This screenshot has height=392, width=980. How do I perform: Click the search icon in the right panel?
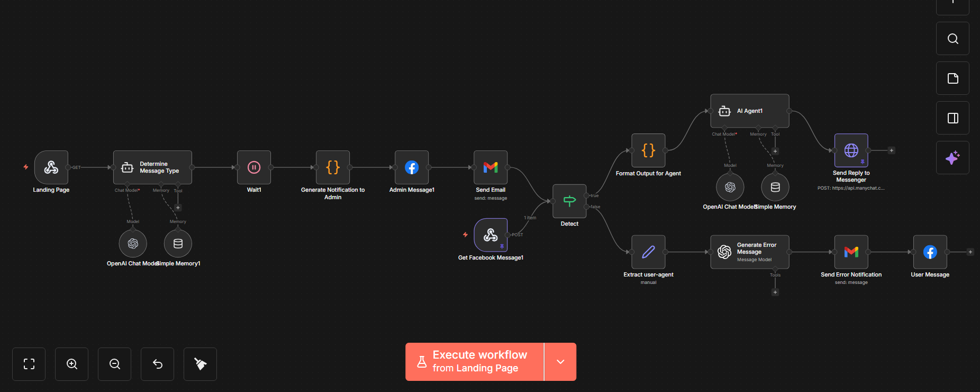952,39
